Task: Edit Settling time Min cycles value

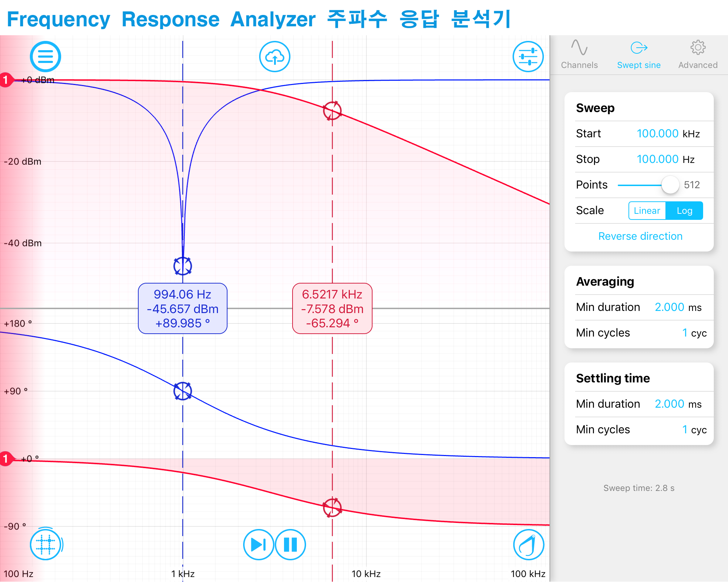Action: pyautogui.click(x=685, y=429)
